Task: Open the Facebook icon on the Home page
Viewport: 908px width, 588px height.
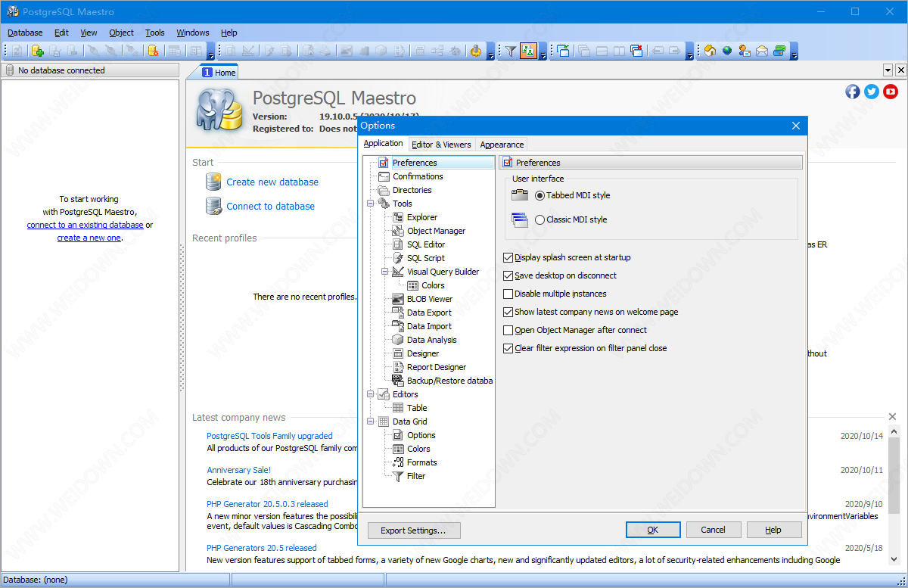Action: point(853,92)
